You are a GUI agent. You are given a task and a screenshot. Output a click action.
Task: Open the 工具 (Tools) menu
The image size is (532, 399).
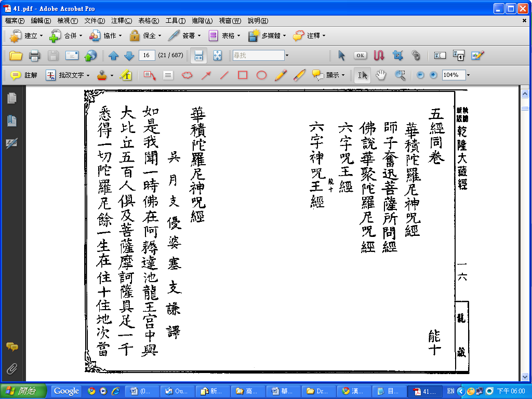click(175, 21)
